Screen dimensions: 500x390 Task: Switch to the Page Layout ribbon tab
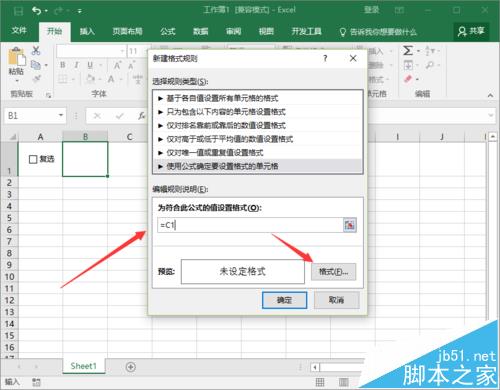pyautogui.click(x=127, y=31)
